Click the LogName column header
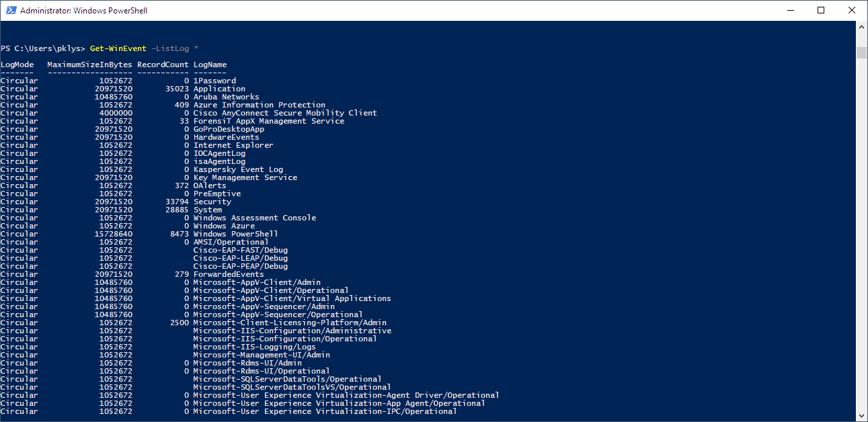This screenshot has width=868, height=422. (x=210, y=65)
